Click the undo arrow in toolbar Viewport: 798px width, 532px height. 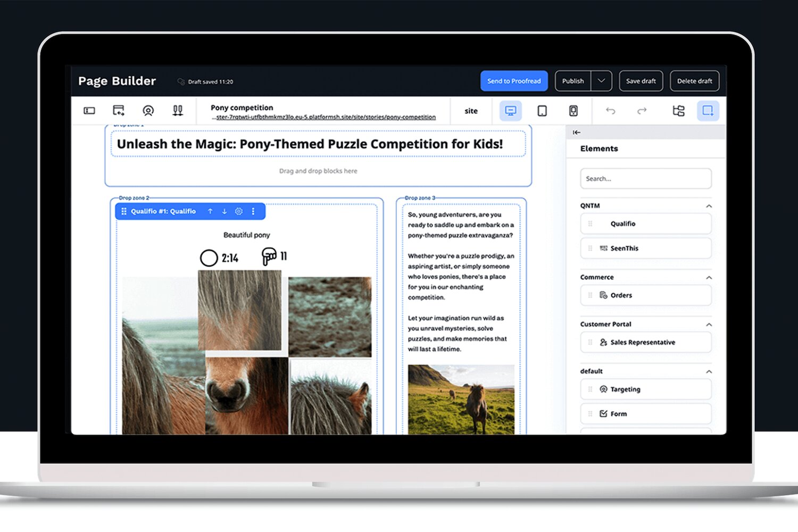coord(610,111)
